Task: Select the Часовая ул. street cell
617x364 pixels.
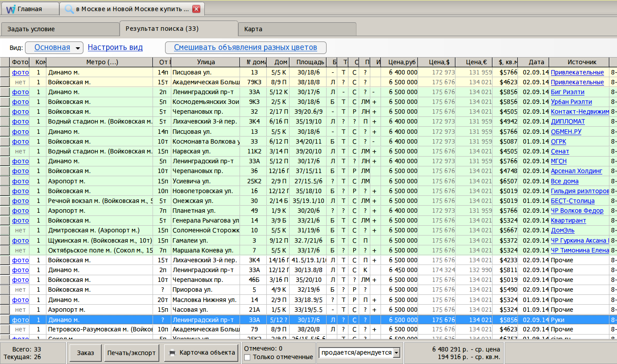Action: click(x=206, y=310)
